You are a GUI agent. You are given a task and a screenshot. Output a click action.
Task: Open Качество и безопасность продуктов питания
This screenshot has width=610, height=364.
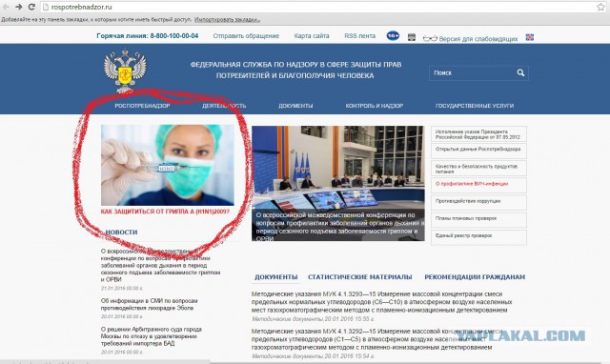pyautogui.click(x=478, y=169)
